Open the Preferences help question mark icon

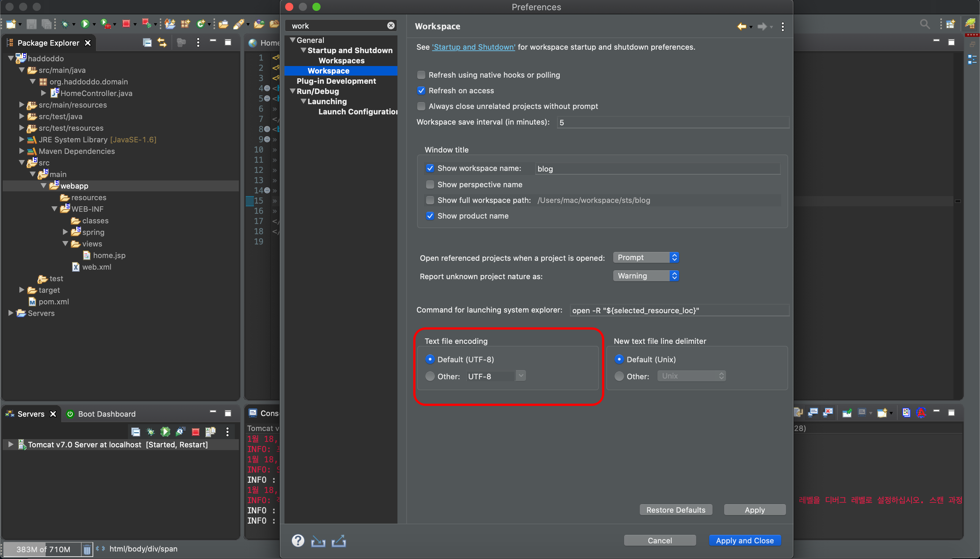298,540
